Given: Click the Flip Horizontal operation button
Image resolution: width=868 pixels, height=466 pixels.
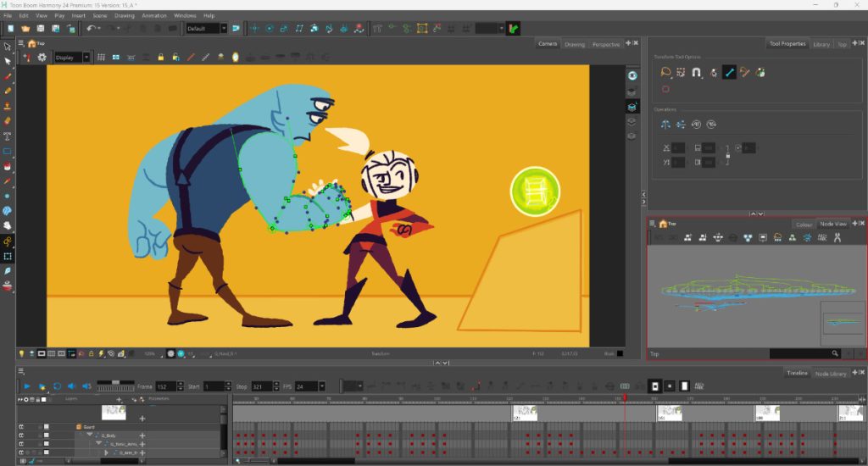Looking at the screenshot, I should click(665, 125).
